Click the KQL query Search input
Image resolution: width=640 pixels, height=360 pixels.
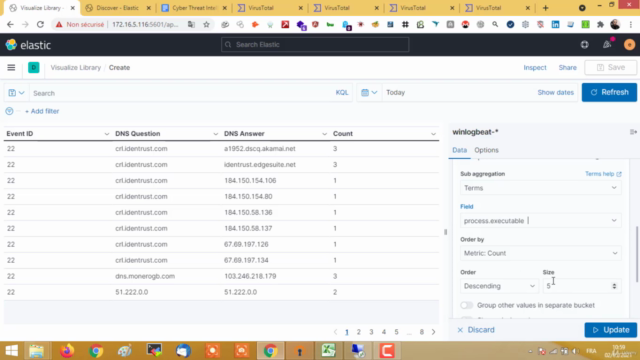coord(182,93)
